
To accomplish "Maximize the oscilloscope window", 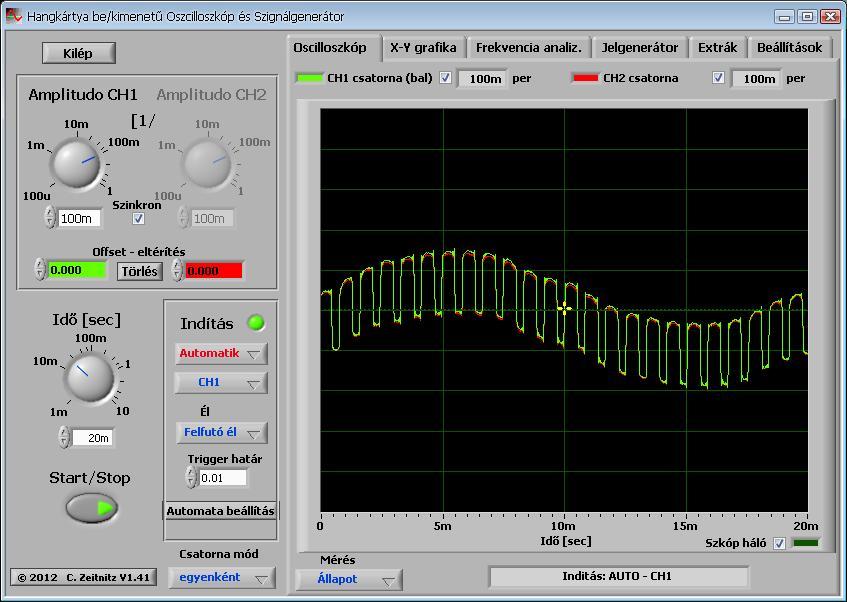I will [x=807, y=16].
